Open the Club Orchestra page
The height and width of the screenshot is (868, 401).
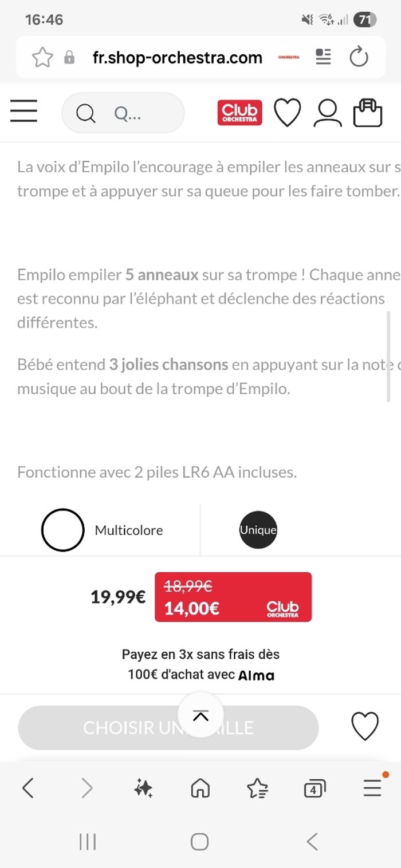[x=239, y=113]
